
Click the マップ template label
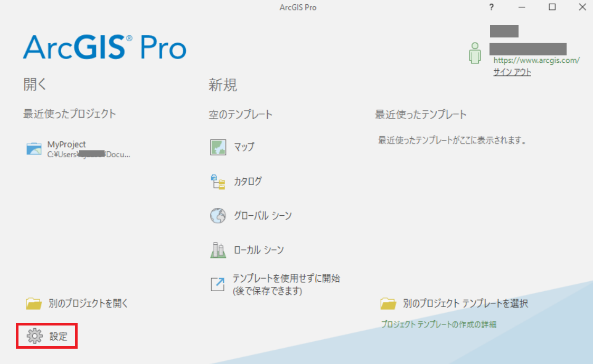click(x=244, y=147)
